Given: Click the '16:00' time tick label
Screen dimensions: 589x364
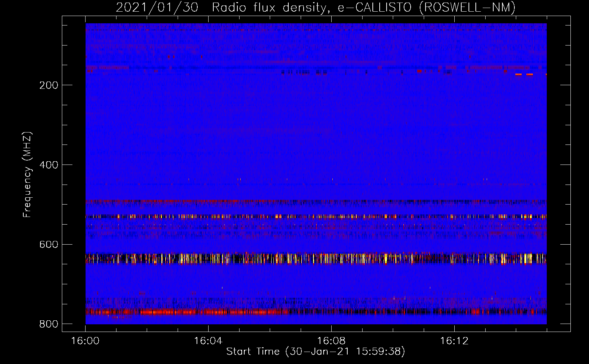Looking at the screenshot, I should click(85, 341).
